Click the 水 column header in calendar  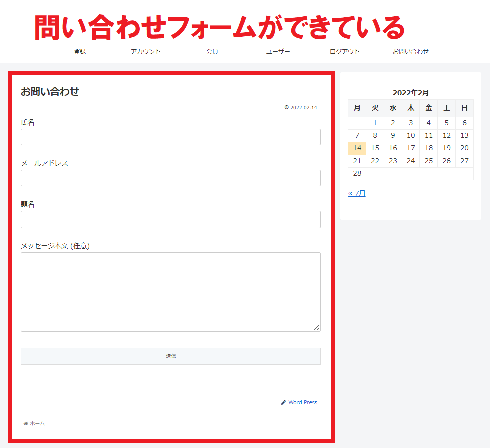pyautogui.click(x=393, y=108)
